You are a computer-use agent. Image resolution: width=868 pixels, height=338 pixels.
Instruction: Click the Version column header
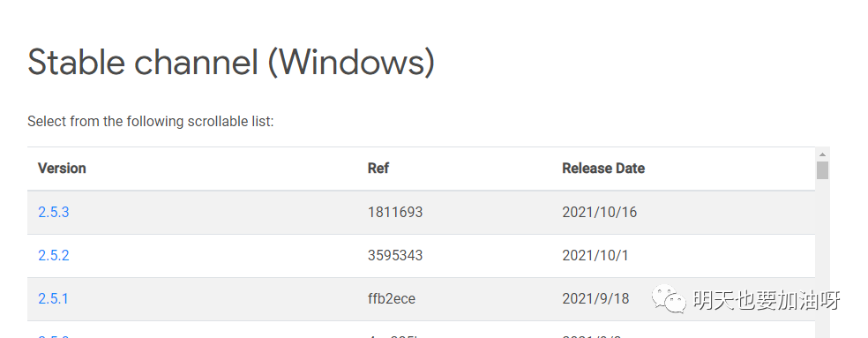point(62,169)
